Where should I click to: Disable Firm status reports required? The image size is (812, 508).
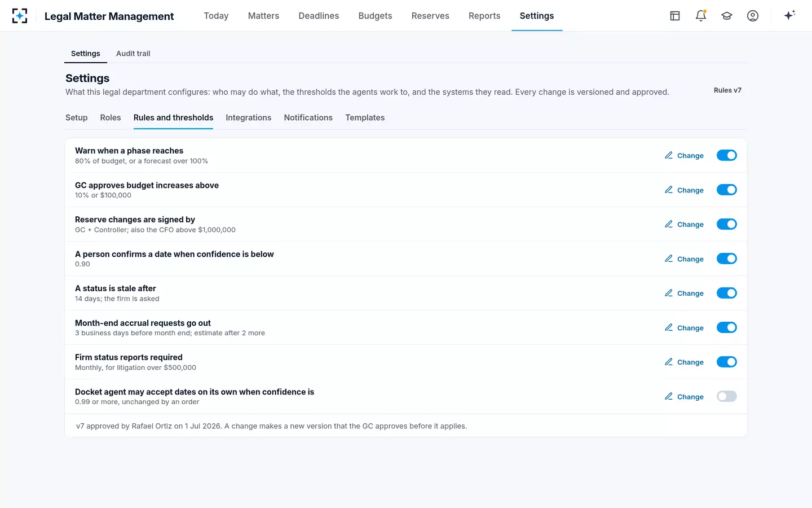click(727, 362)
